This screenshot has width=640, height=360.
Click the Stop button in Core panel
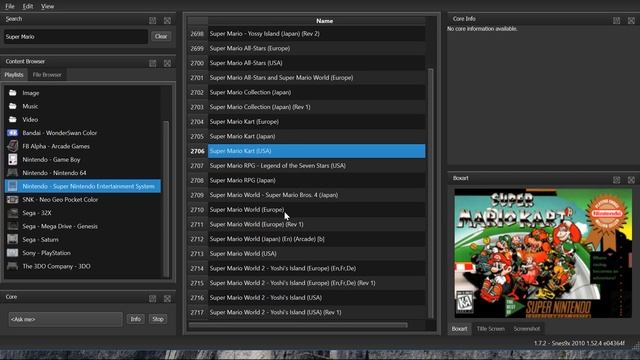[x=158, y=319]
